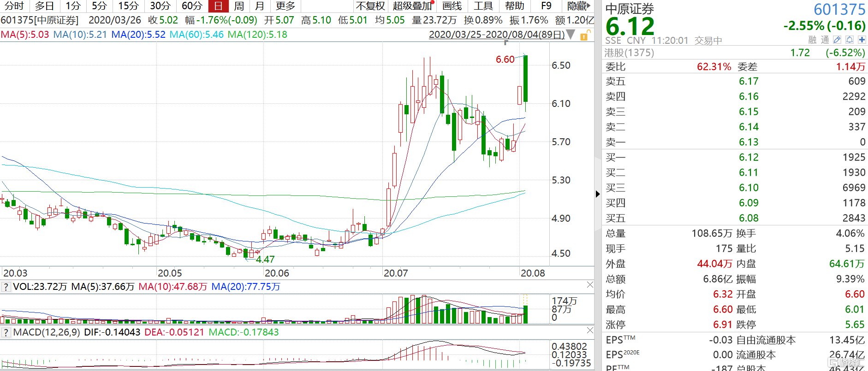Click 卖四 ask price 6.16
The image size is (868, 371).
(x=749, y=96)
